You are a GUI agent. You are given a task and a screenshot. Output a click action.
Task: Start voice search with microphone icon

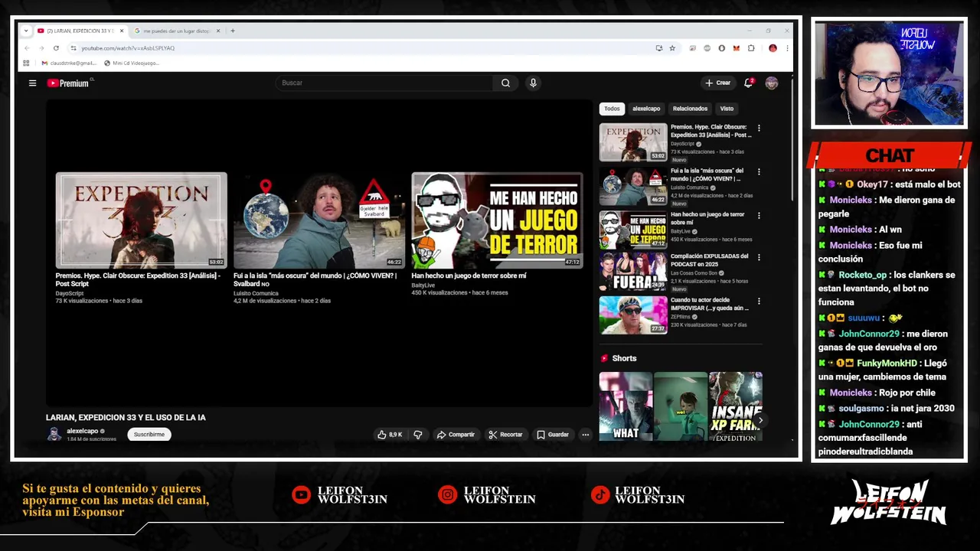point(533,83)
